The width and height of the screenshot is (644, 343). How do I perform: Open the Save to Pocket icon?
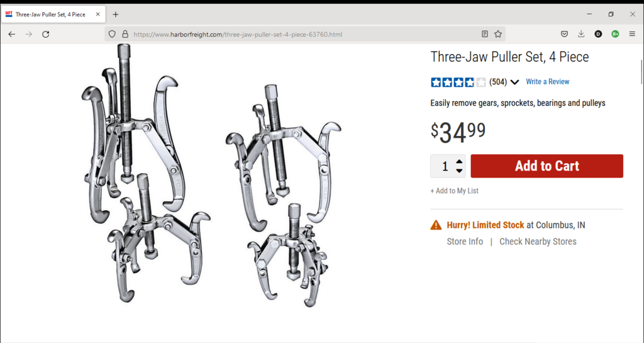pyautogui.click(x=564, y=34)
